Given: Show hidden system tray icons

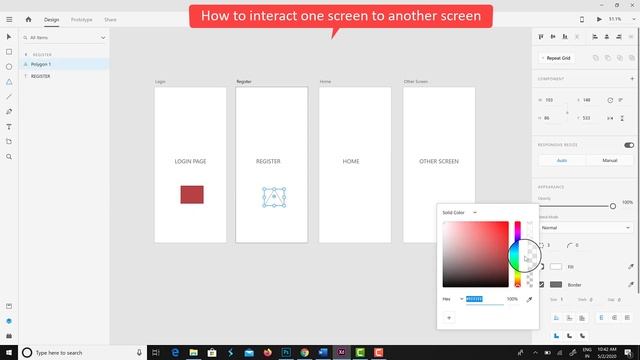Looking at the screenshot, I should click(535, 353).
